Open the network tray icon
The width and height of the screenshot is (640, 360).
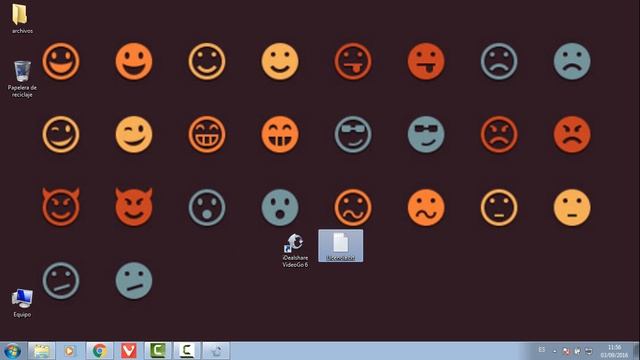point(589,351)
